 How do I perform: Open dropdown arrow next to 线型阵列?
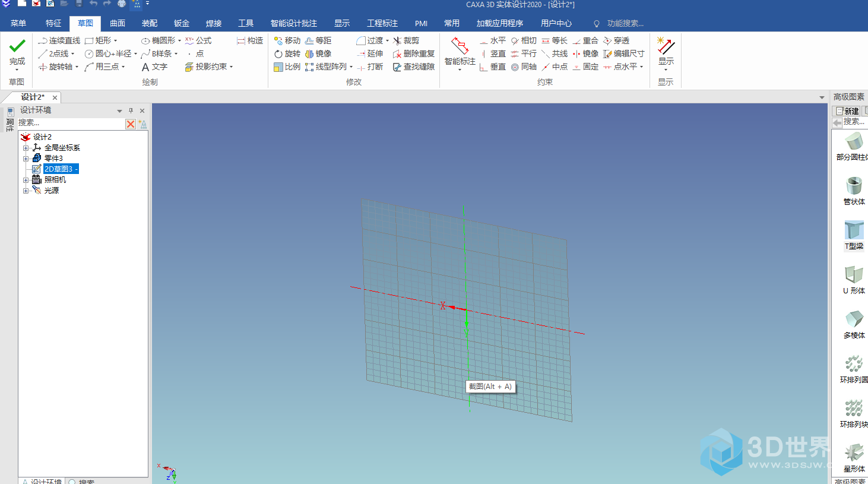(x=351, y=67)
